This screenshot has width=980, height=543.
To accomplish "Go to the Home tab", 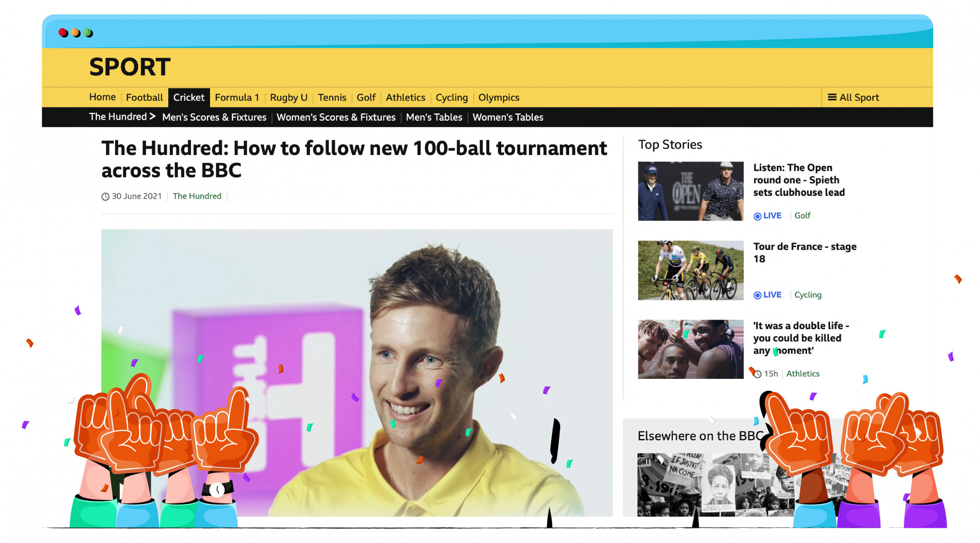I will click(102, 97).
